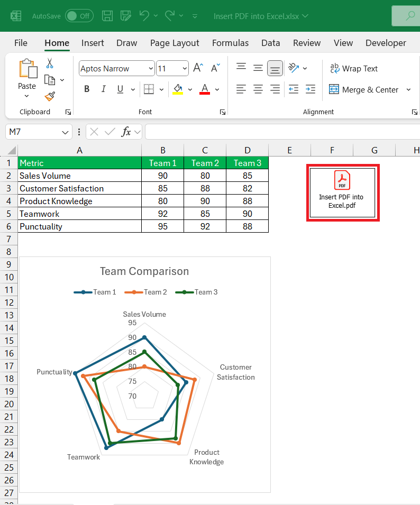Open the File tab
Image resolution: width=420 pixels, height=505 pixels.
point(21,43)
